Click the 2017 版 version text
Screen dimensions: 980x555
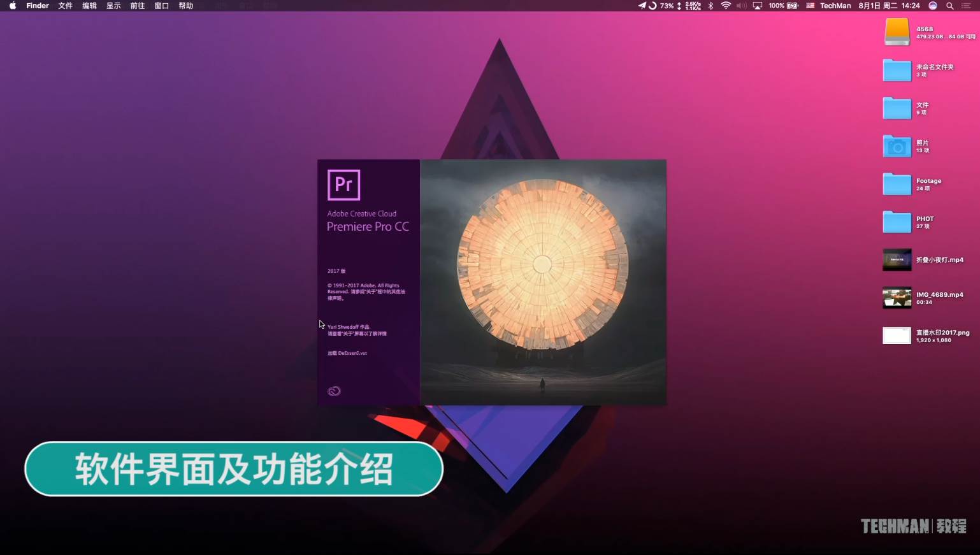click(336, 271)
